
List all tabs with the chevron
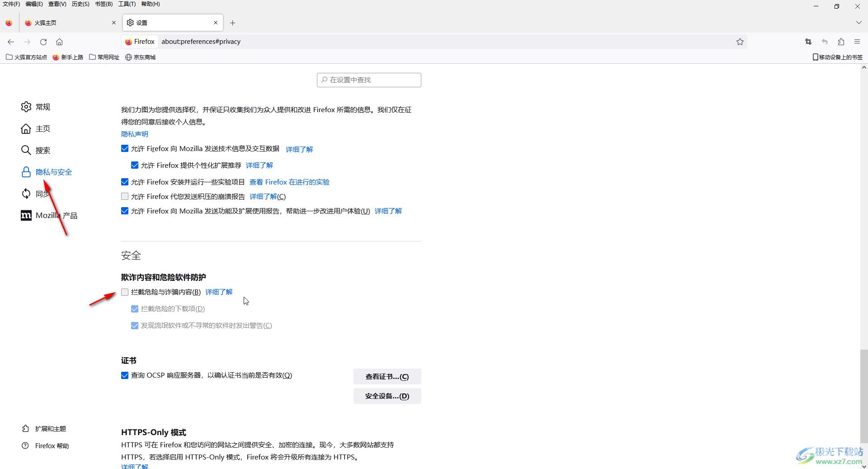859,23
